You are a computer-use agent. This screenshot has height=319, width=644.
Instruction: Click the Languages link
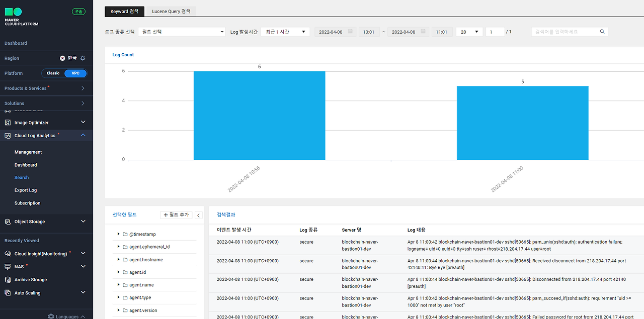coord(67,316)
